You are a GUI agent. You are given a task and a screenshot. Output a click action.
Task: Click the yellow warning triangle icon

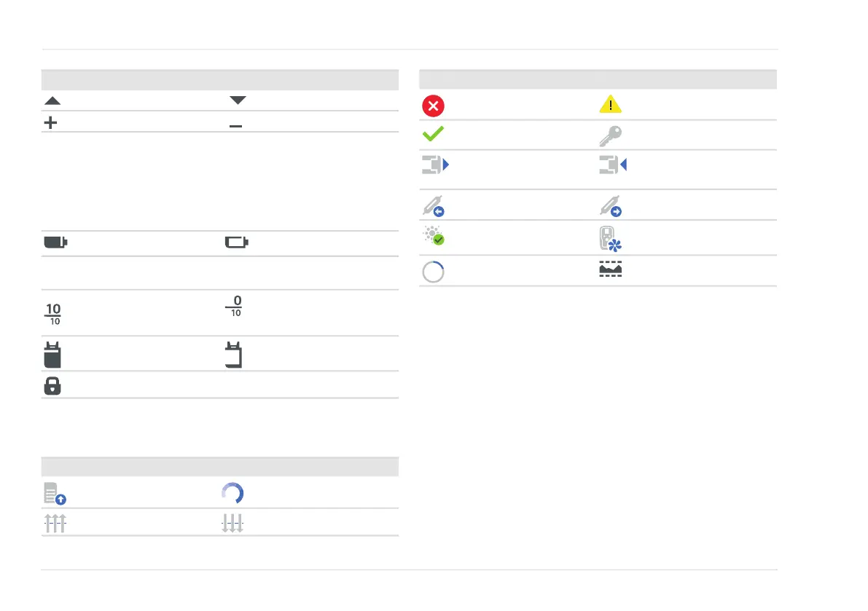point(609,106)
